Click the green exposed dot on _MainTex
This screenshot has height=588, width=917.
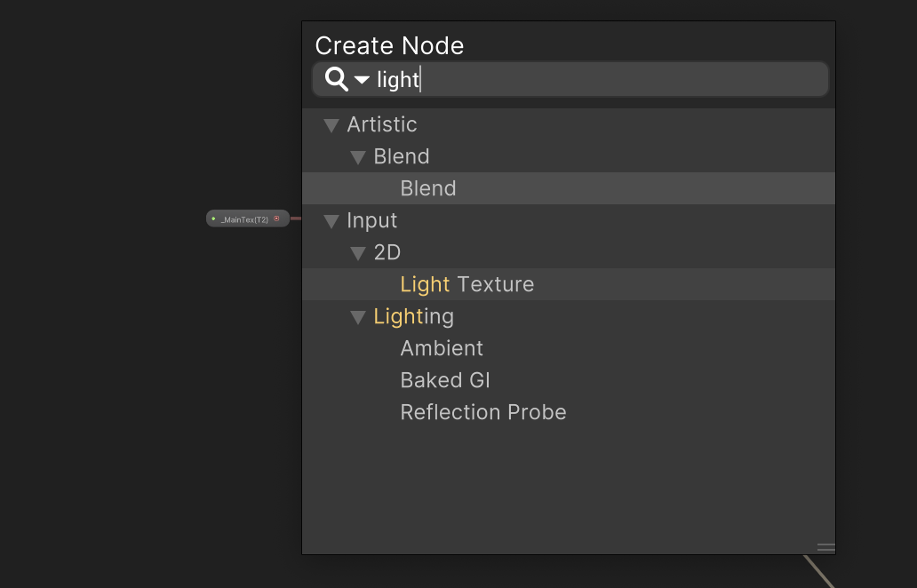point(213,218)
